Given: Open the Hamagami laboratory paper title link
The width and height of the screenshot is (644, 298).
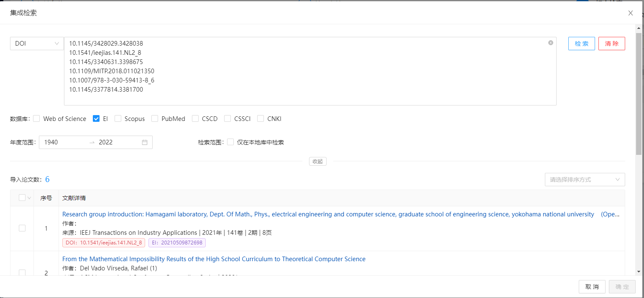Looking at the screenshot, I should (328, 214).
